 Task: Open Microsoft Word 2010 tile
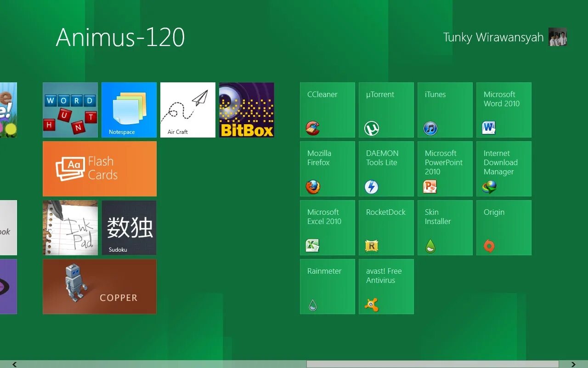tap(504, 110)
